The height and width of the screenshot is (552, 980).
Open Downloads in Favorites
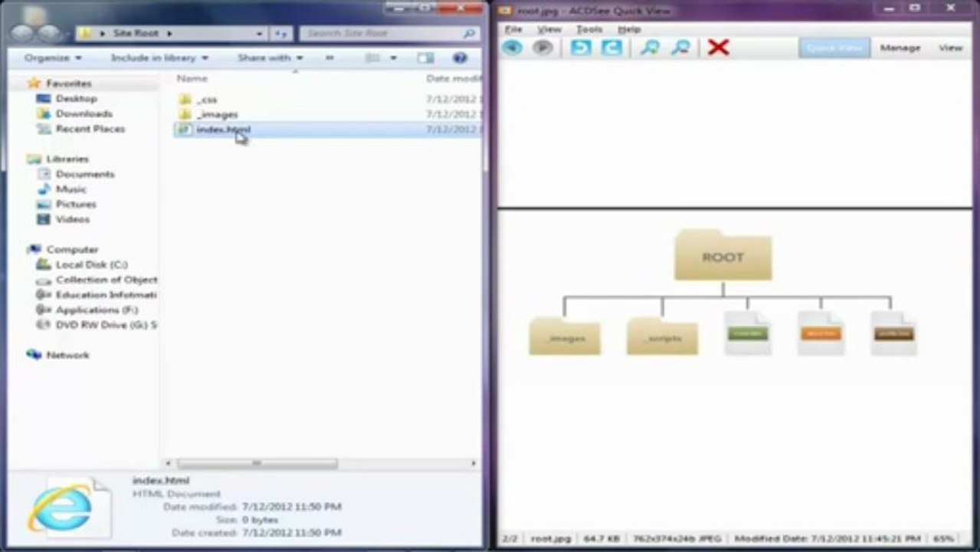pyautogui.click(x=84, y=113)
